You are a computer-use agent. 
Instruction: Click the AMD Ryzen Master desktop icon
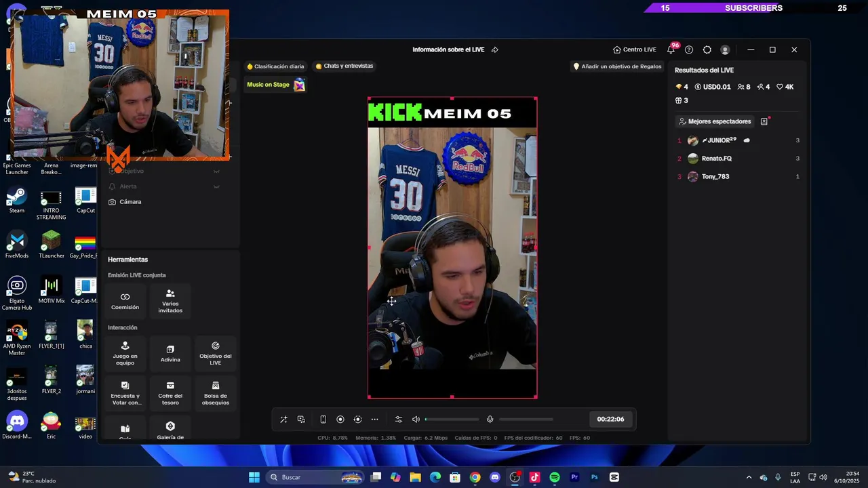pyautogui.click(x=17, y=339)
